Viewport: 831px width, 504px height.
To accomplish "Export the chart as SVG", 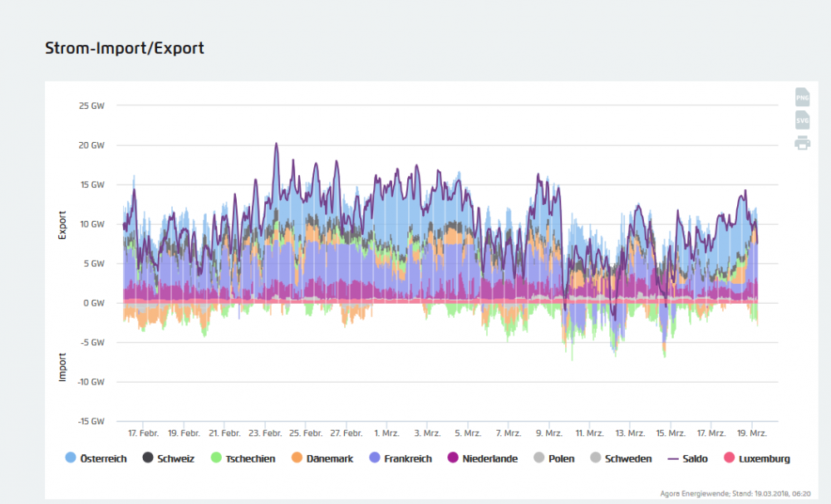I will coord(802,120).
